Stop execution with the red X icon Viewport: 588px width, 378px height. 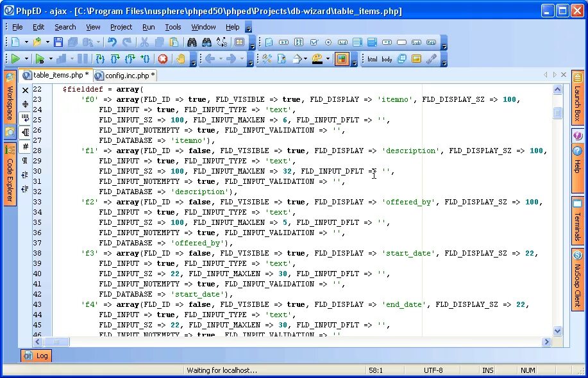point(163,59)
